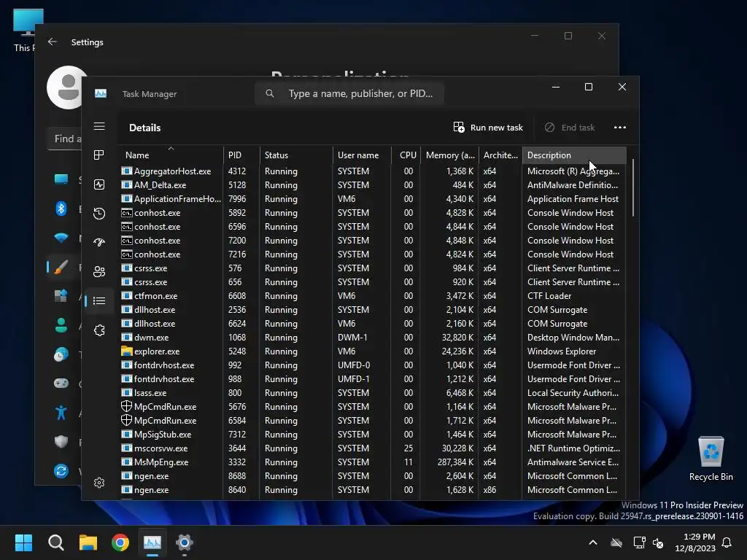Open clock and date flyout
747x560 pixels.
pyautogui.click(x=695, y=542)
